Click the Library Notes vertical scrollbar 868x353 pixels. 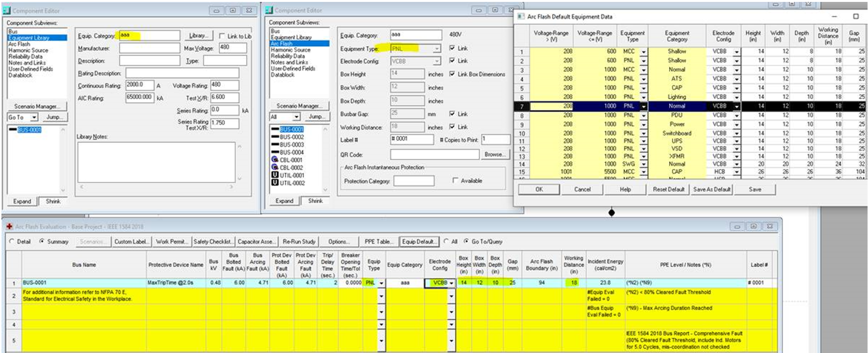coord(239,163)
